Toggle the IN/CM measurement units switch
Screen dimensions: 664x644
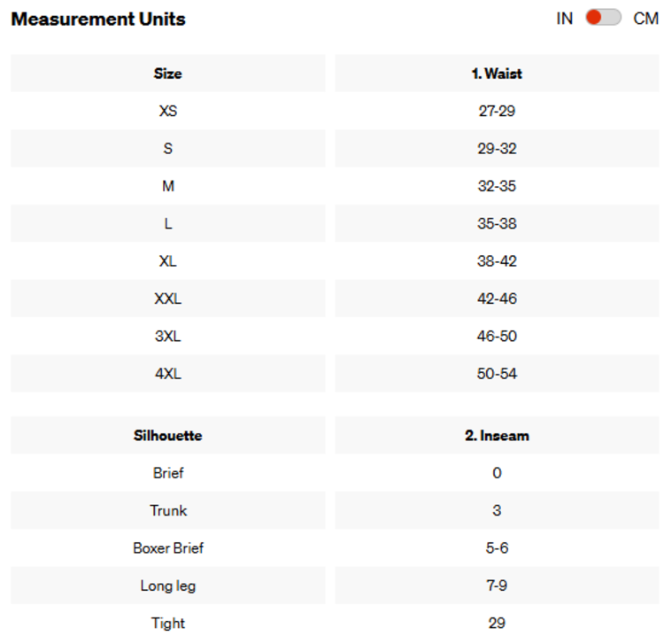(603, 18)
